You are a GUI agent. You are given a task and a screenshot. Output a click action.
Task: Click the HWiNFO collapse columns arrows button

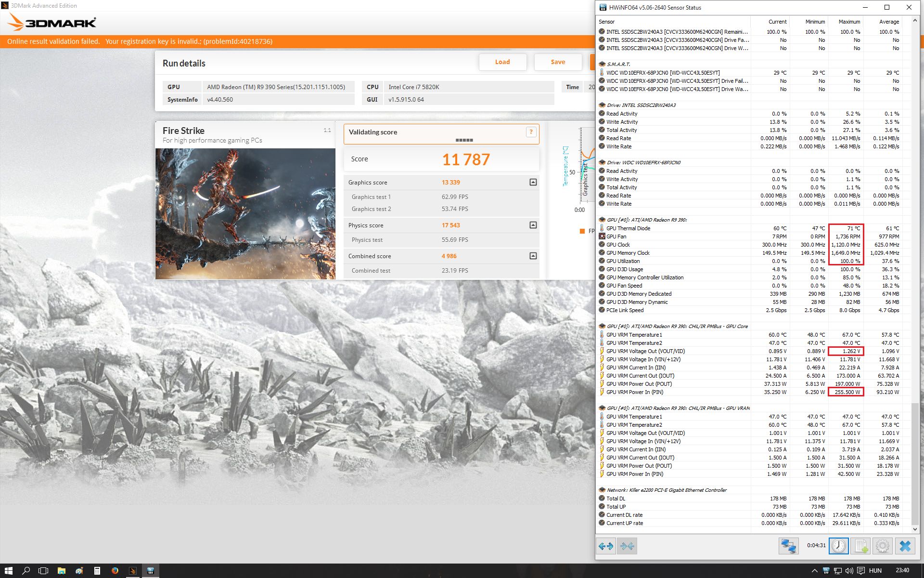click(x=627, y=546)
